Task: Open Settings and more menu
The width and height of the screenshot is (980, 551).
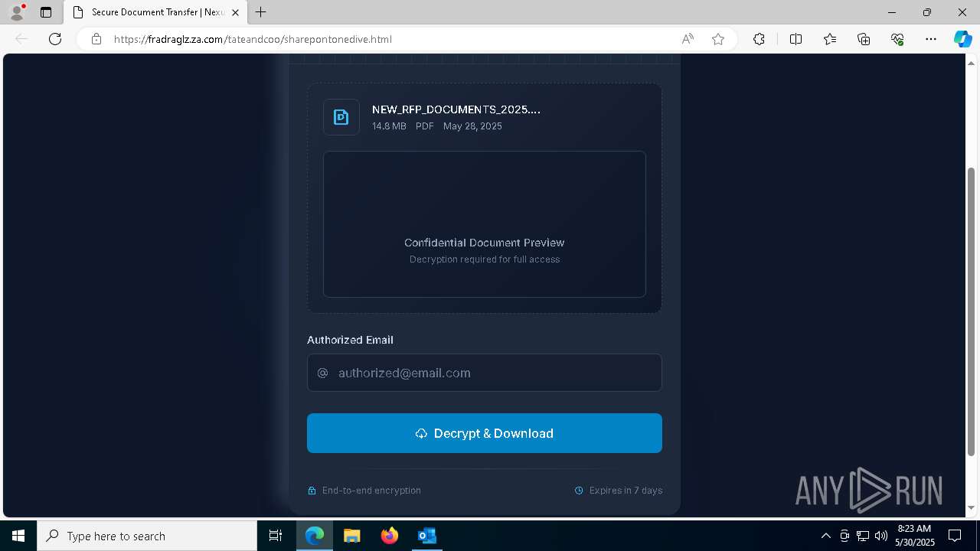Action: tap(931, 39)
